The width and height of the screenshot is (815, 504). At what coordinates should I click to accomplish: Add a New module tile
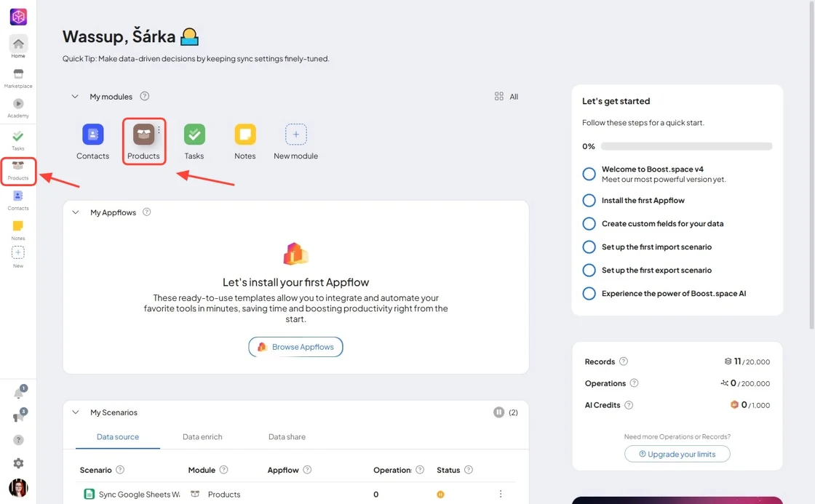[x=295, y=141]
